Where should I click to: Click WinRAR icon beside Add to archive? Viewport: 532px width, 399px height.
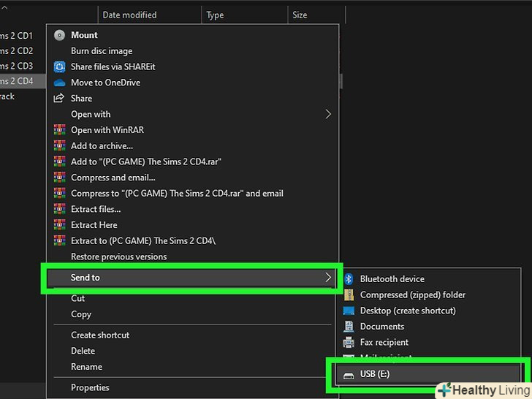[x=59, y=146]
